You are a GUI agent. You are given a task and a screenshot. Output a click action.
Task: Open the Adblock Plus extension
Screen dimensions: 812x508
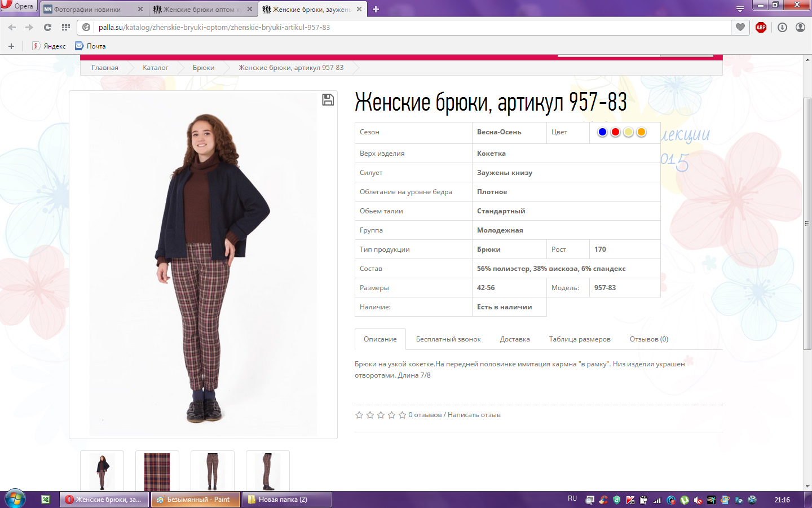tap(761, 27)
